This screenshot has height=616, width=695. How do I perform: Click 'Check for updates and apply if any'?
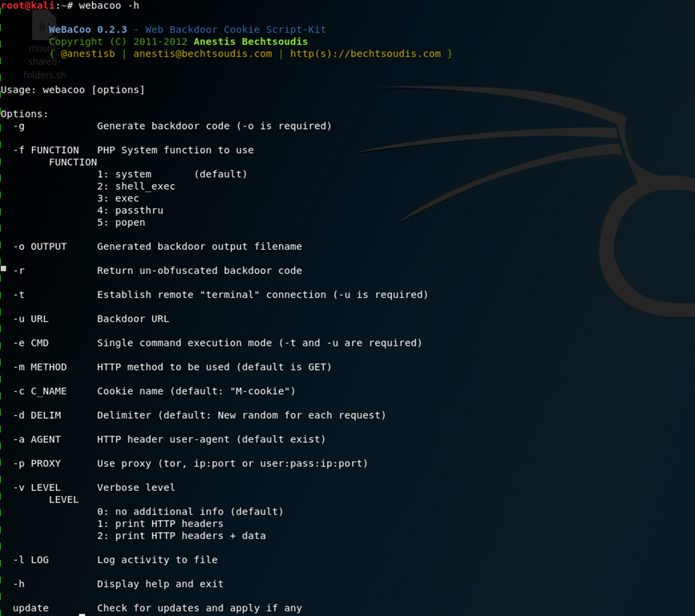tap(200, 608)
